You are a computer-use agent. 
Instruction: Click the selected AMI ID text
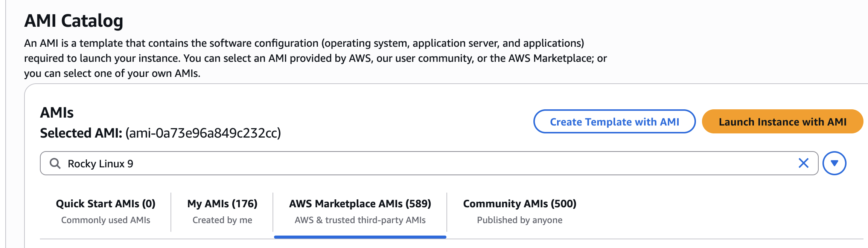(x=203, y=133)
